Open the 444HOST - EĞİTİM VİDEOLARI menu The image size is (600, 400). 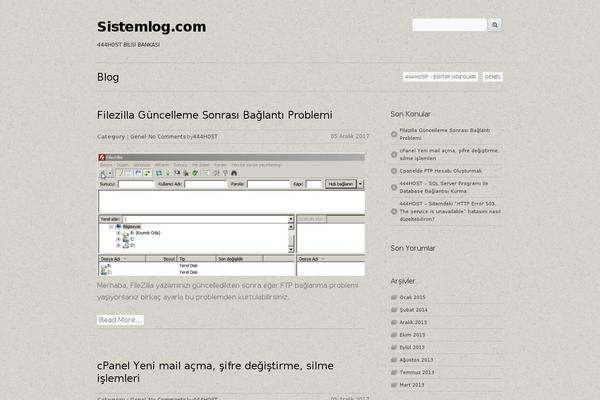point(440,77)
